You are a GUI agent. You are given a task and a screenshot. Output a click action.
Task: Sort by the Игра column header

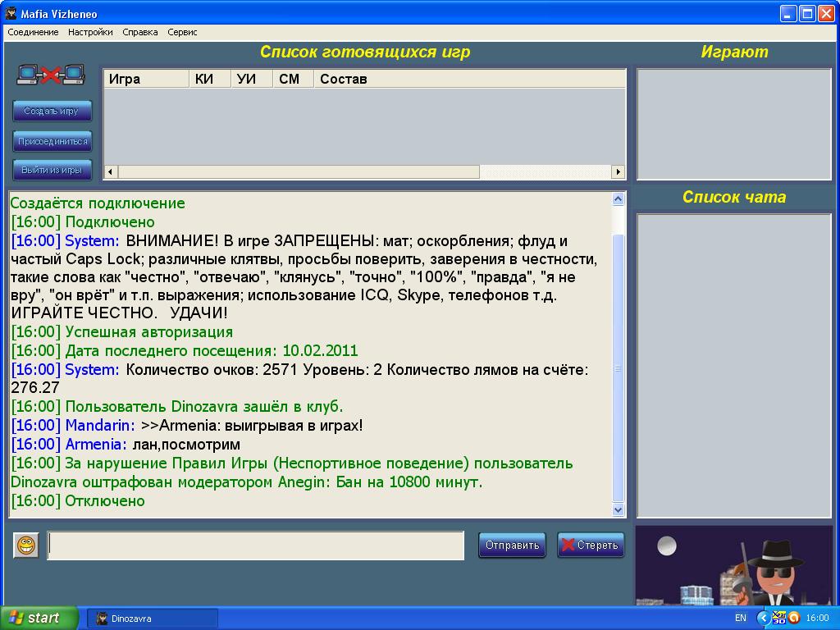[146, 79]
